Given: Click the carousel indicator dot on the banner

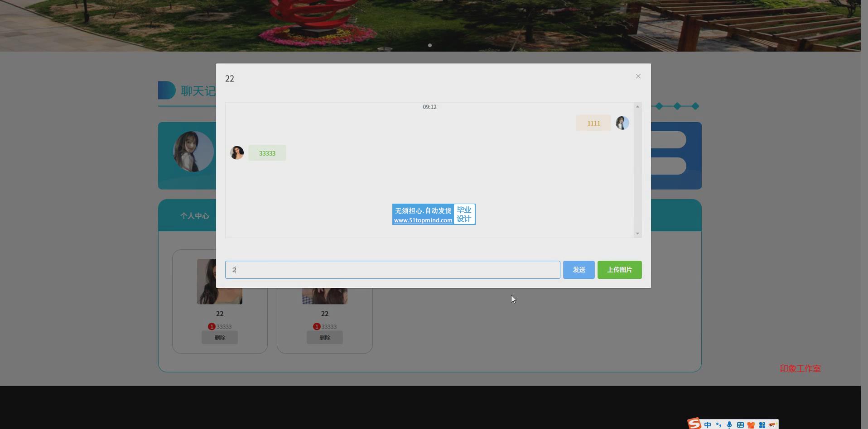Looking at the screenshot, I should (430, 45).
